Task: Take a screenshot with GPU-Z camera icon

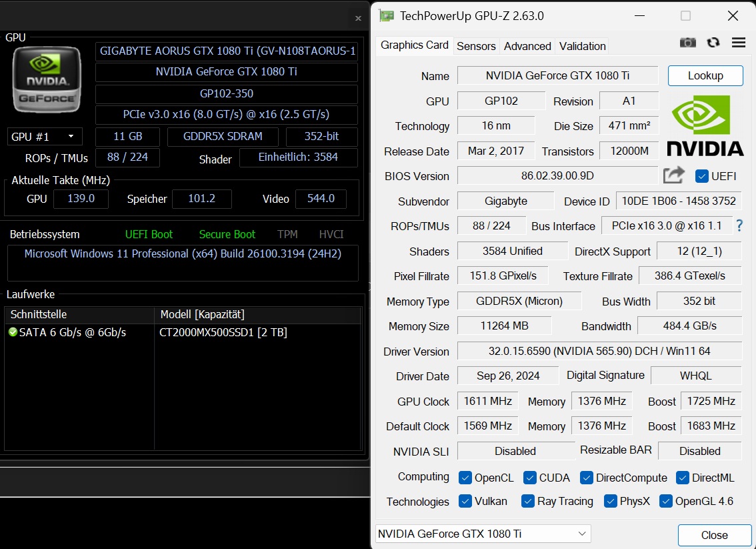Action: pos(687,43)
